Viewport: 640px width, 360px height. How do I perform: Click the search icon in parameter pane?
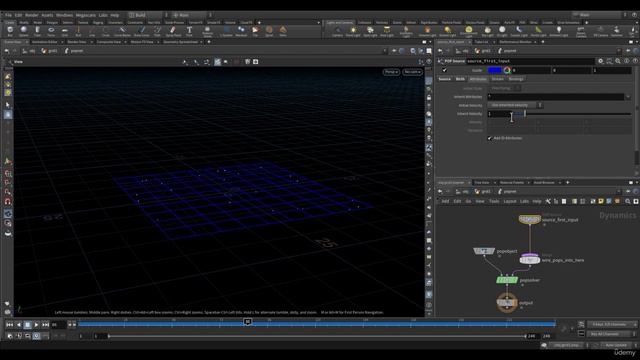618,61
